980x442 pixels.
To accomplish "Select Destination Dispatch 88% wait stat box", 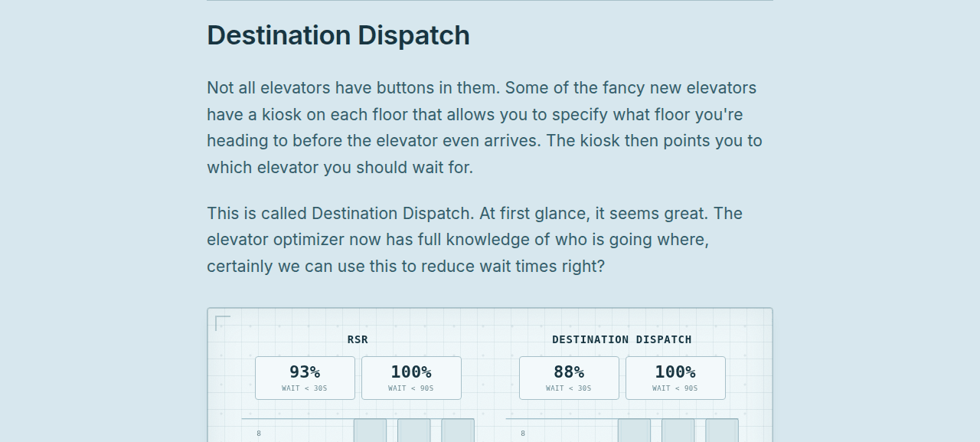I will [569, 378].
